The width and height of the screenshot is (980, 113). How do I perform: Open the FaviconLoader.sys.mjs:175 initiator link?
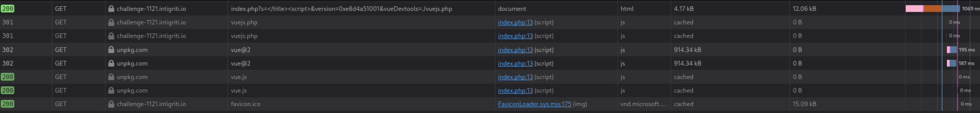pyautogui.click(x=535, y=104)
